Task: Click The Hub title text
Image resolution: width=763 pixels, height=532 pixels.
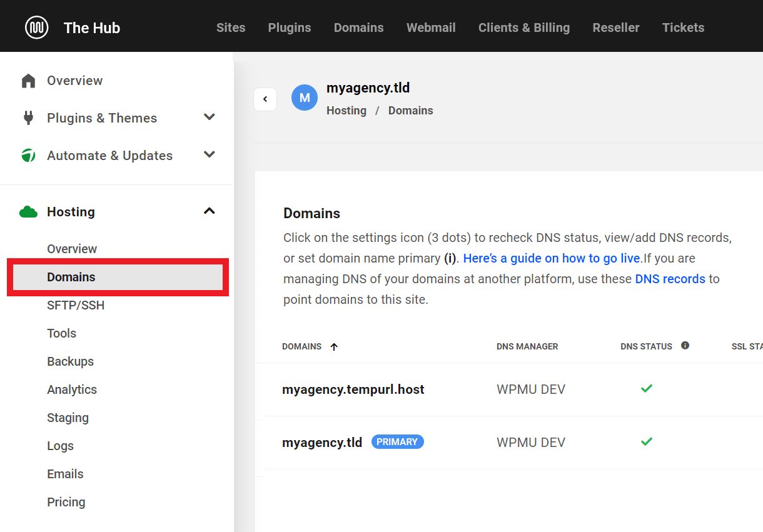Action: (92, 28)
